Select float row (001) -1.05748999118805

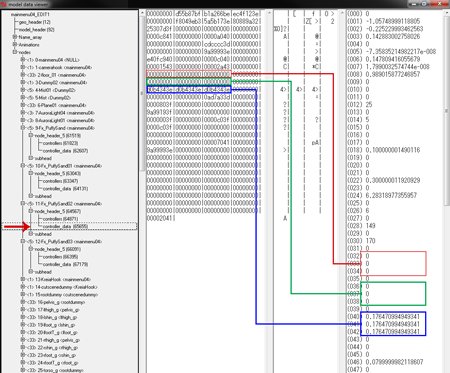(384, 21)
